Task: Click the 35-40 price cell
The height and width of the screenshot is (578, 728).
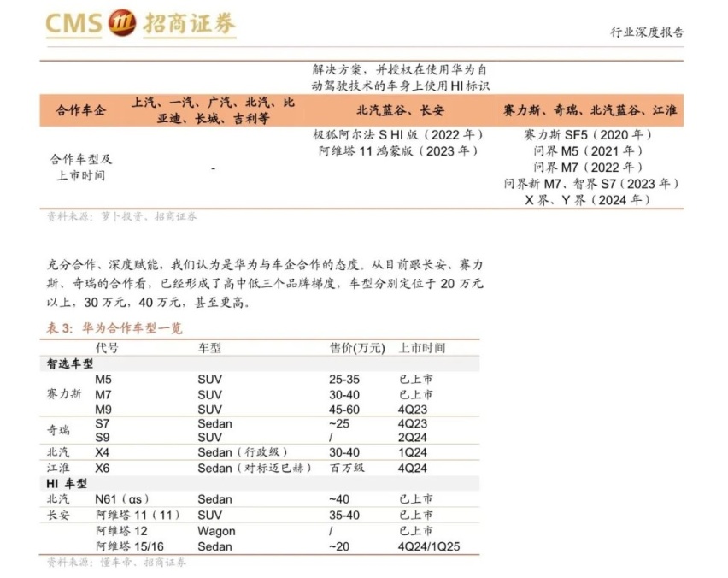Action: (344, 516)
